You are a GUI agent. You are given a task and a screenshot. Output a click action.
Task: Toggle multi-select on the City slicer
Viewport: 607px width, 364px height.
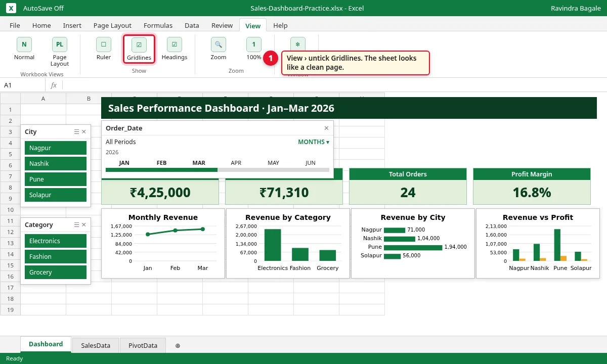(76, 131)
